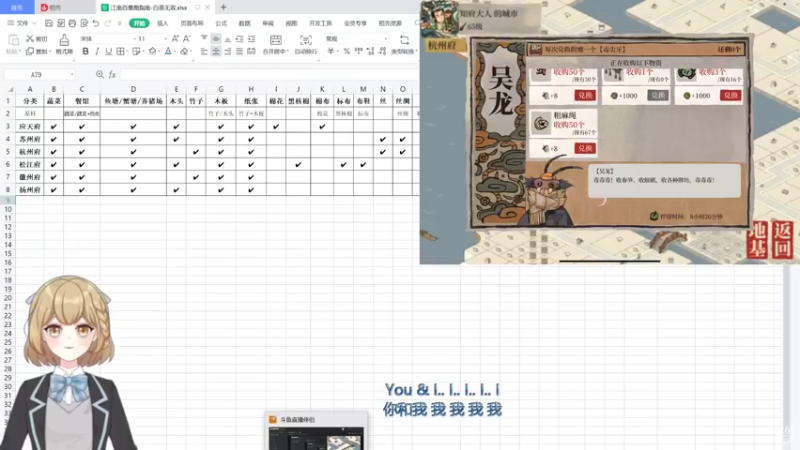The width and height of the screenshot is (800, 450).
Task: Expand the borders dropdown arrow
Action: (127, 52)
